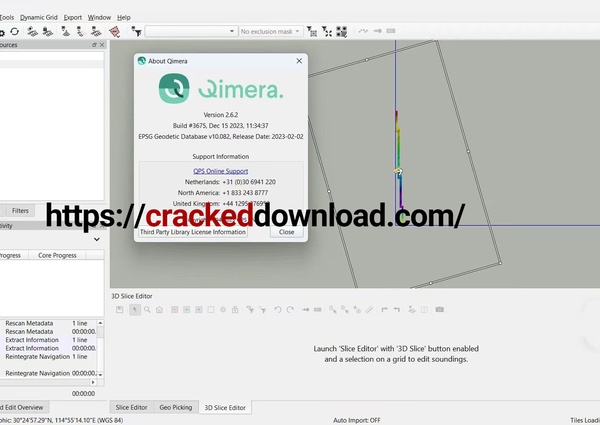
Task: Expand the Activity panel chevron
Action: click(97, 239)
